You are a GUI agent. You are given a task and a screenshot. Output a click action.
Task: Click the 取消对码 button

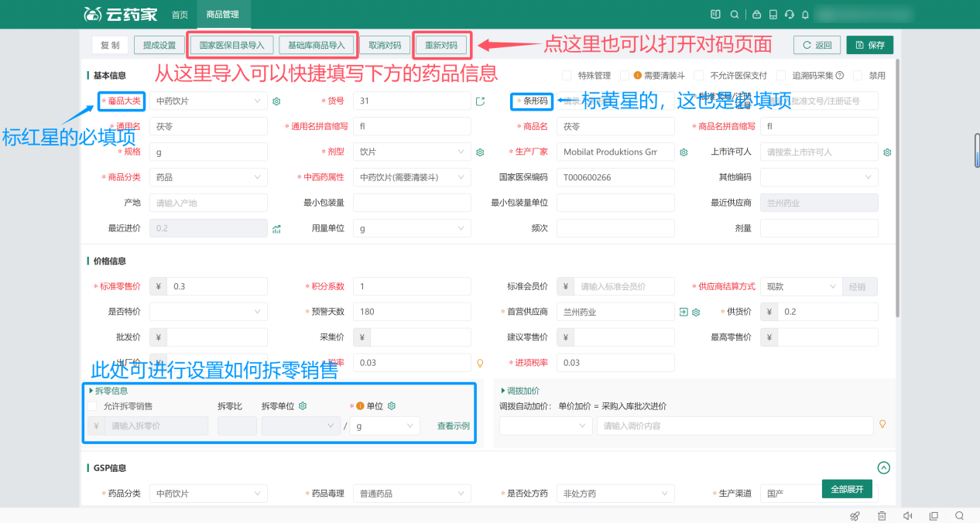click(385, 46)
